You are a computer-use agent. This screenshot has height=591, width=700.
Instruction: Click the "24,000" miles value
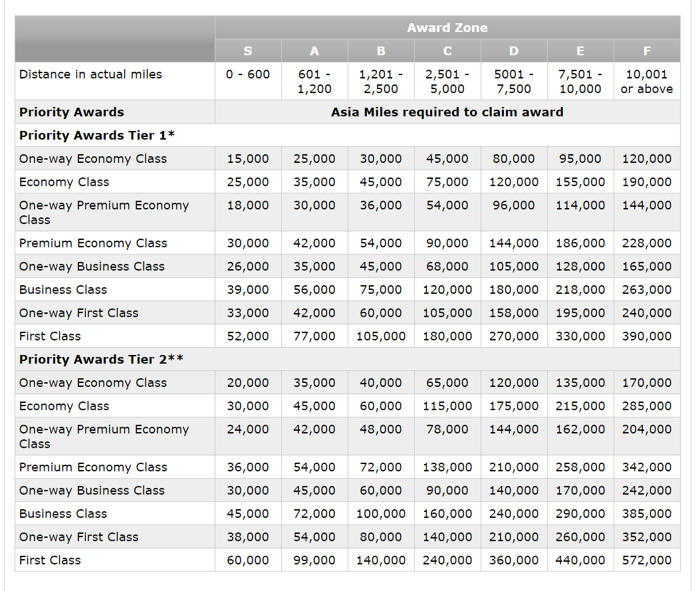click(x=248, y=429)
